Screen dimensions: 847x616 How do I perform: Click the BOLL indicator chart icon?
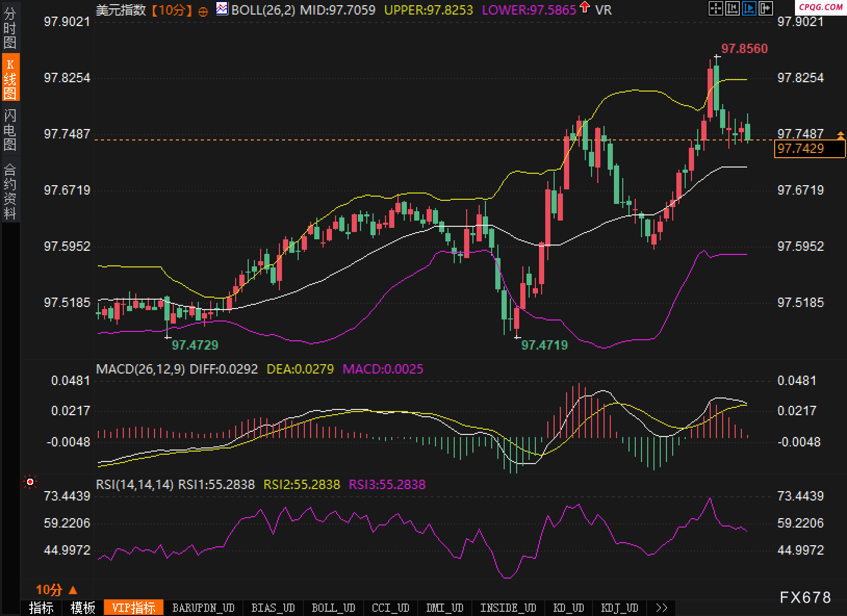pyautogui.click(x=222, y=9)
